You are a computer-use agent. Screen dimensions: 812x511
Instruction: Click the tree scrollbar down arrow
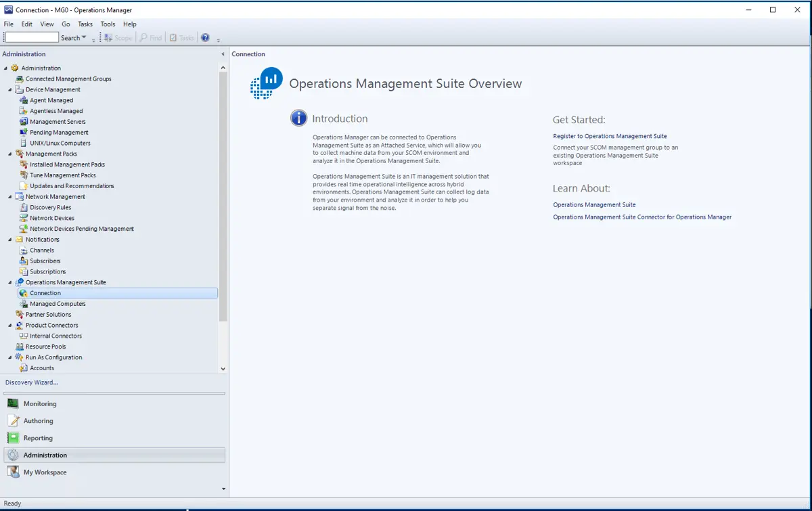tap(223, 369)
